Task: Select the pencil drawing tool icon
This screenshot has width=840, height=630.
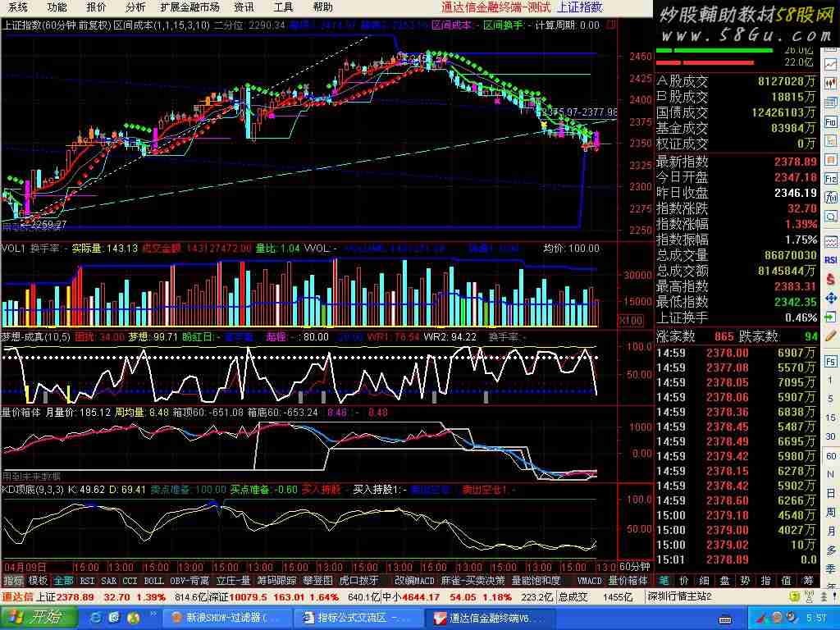Action: tap(831, 336)
